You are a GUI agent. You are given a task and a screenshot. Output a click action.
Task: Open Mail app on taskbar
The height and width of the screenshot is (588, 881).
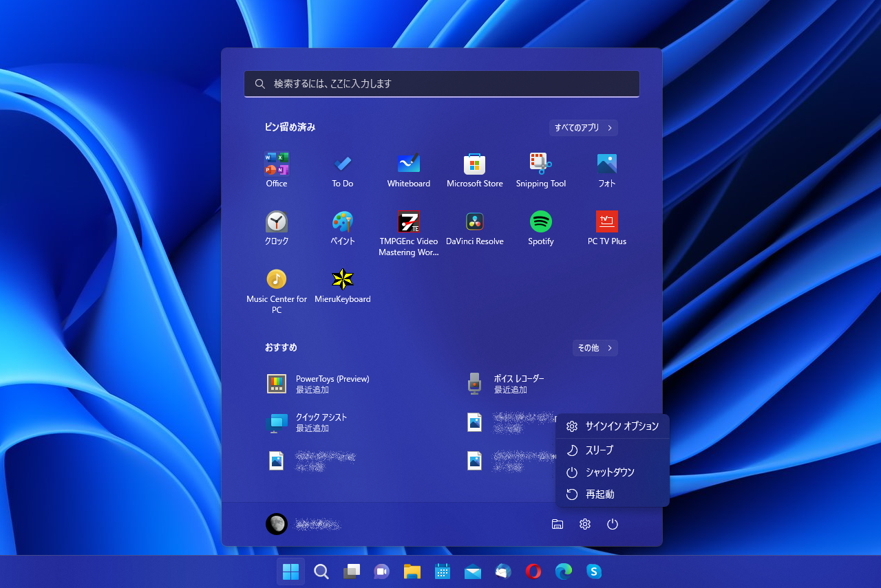click(473, 571)
